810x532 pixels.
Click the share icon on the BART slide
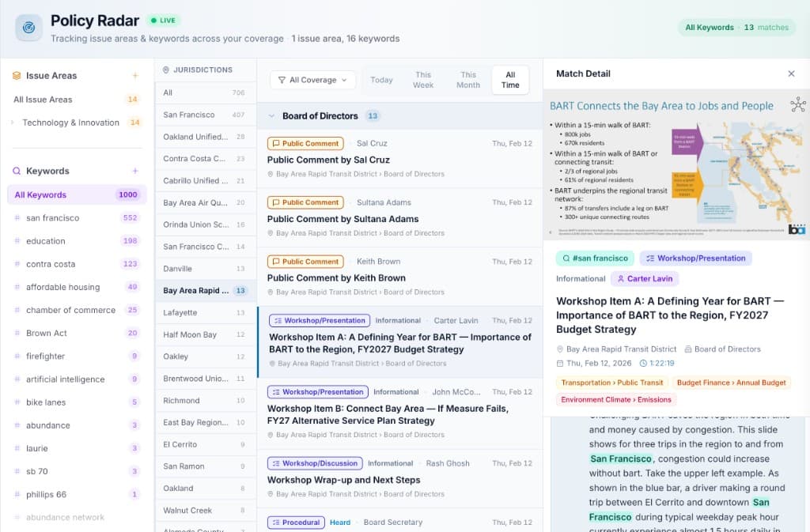798,104
